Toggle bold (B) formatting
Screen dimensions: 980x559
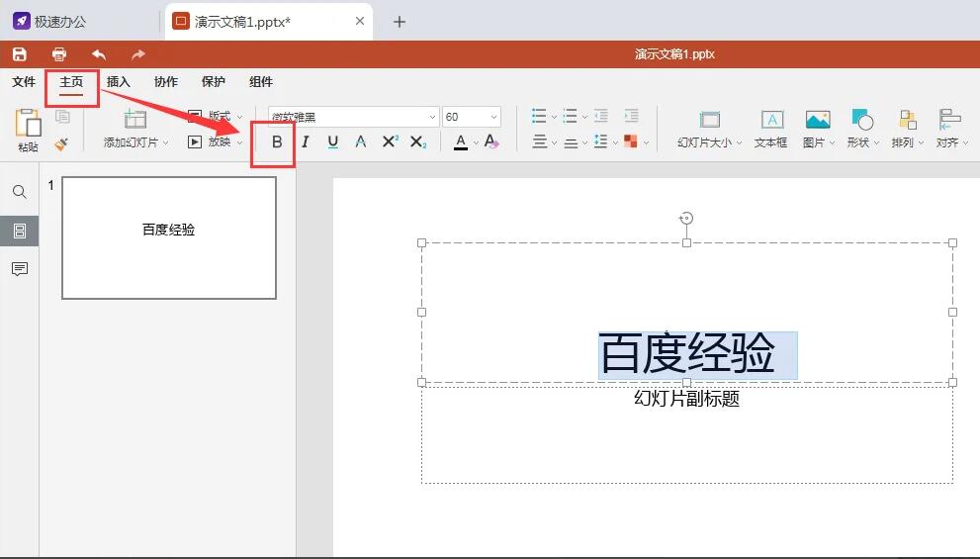277,141
